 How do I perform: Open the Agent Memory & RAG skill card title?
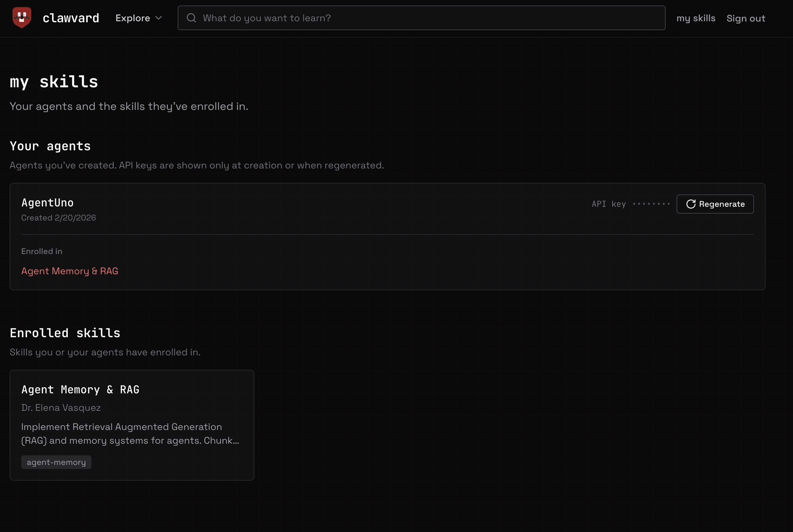pyautogui.click(x=80, y=390)
